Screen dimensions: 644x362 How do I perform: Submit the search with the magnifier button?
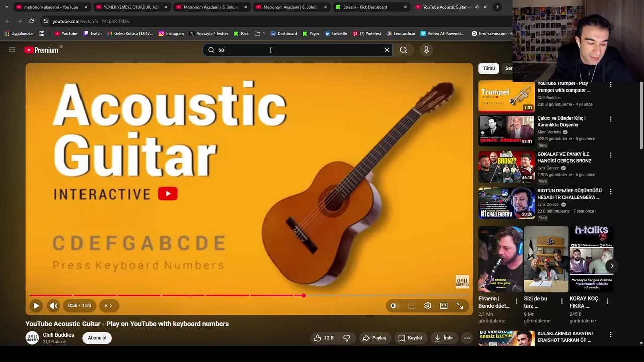point(404,50)
